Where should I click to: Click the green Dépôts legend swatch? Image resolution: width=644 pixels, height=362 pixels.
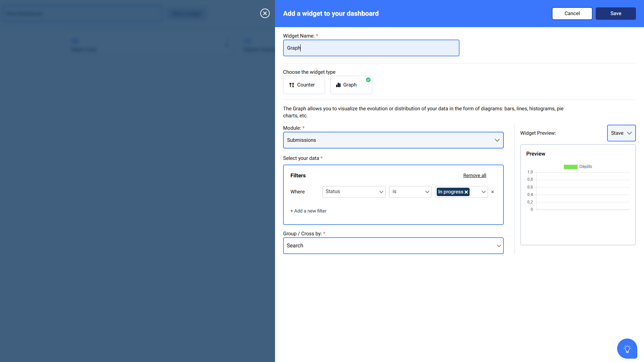(570, 167)
